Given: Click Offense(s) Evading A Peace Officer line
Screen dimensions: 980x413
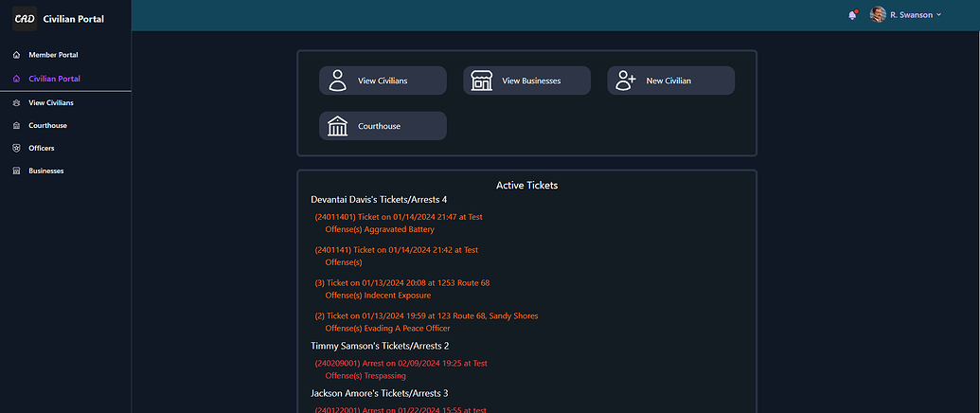Looking at the screenshot, I should coord(387,329).
